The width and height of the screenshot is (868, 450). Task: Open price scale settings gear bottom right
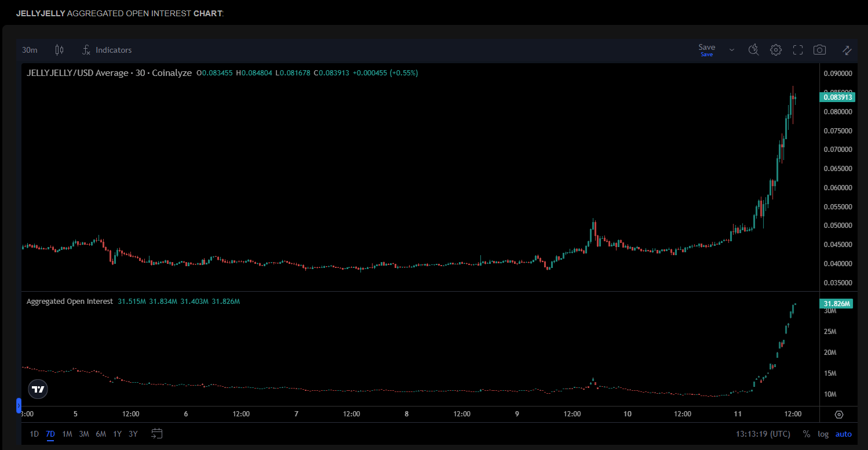pos(839,415)
